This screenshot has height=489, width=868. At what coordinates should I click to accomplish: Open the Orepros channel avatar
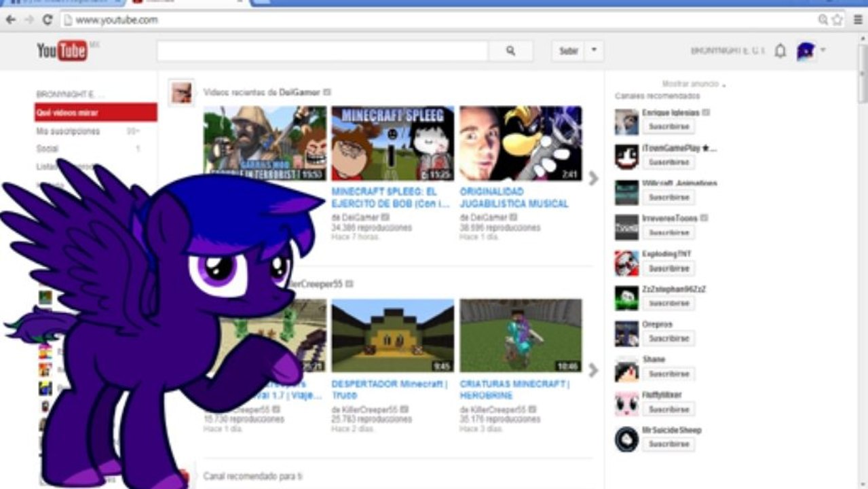(626, 333)
